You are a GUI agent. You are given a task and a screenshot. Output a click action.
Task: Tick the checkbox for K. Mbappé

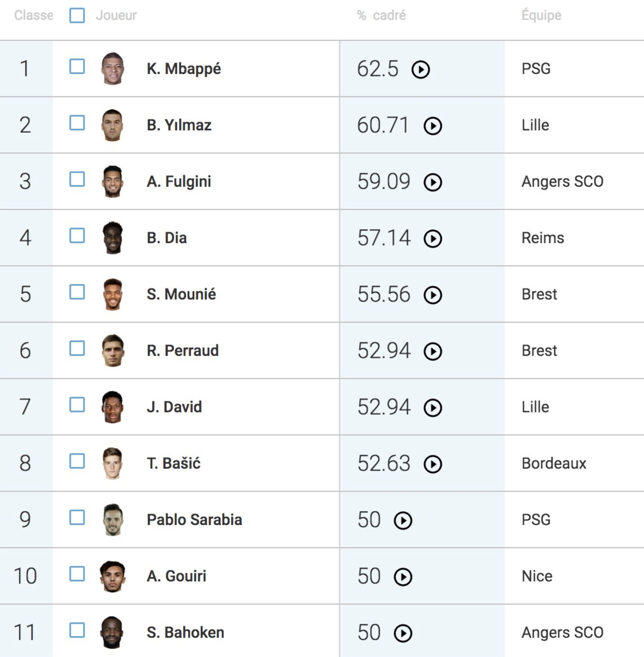(x=77, y=66)
